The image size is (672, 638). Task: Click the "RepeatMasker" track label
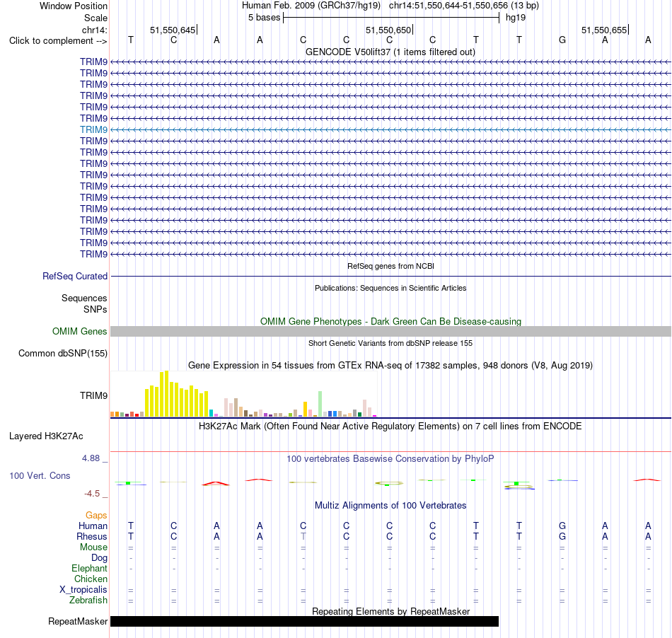pyautogui.click(x=78, y=621)
